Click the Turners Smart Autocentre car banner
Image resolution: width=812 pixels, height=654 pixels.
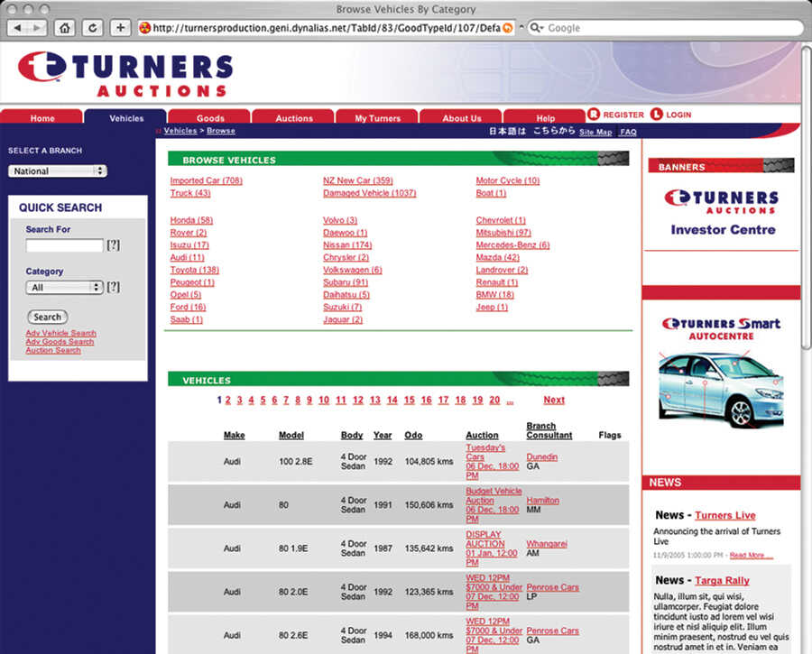[x=722, y=373]
